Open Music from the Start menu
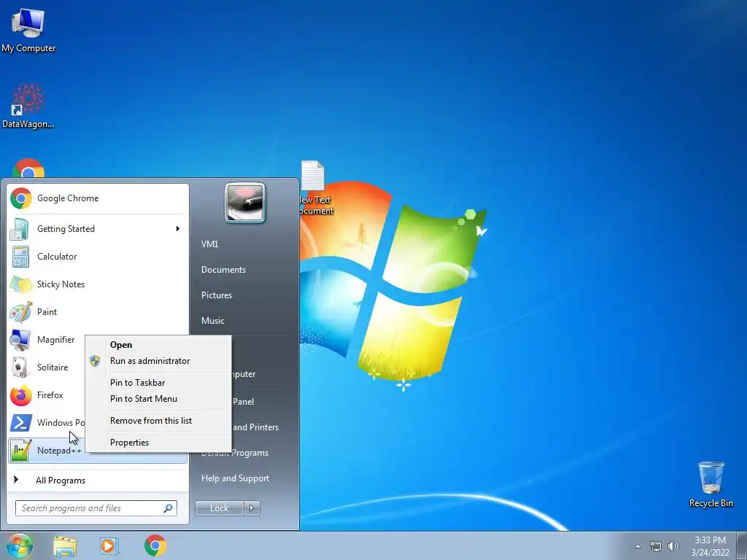Image resolution: width=747 pixels, height=560 pixels. (213, 321)
